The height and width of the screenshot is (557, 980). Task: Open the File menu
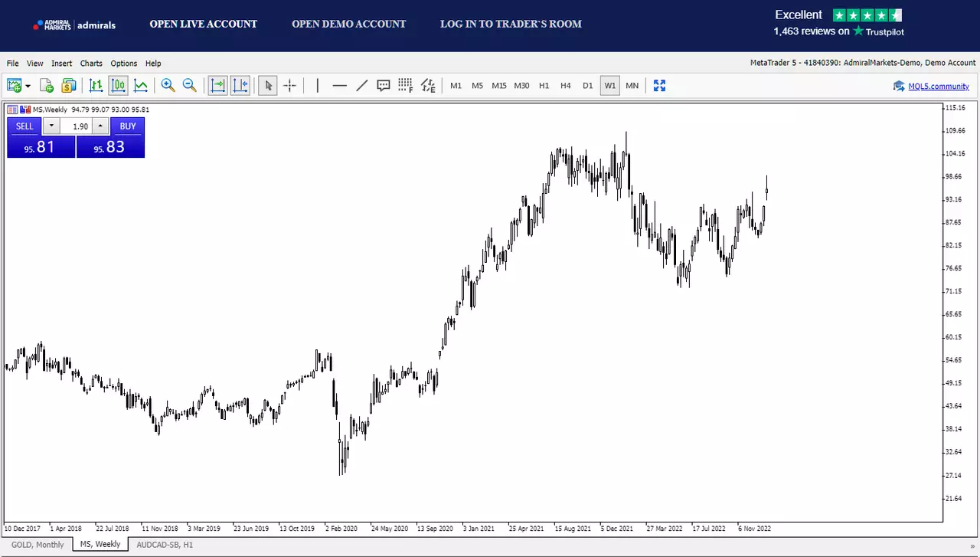tap(13, 64)
